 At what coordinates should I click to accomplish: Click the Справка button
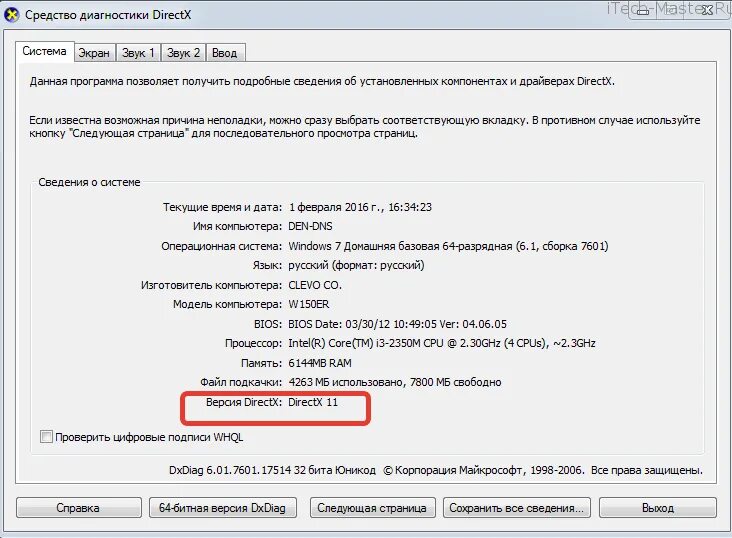coord(78,508)
